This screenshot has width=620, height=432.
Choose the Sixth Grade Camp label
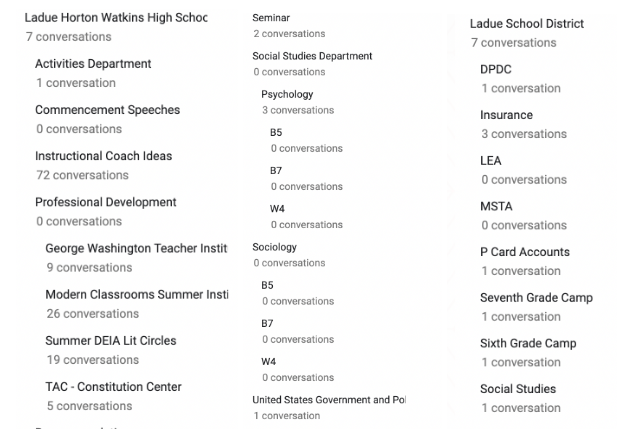(528, 343)
